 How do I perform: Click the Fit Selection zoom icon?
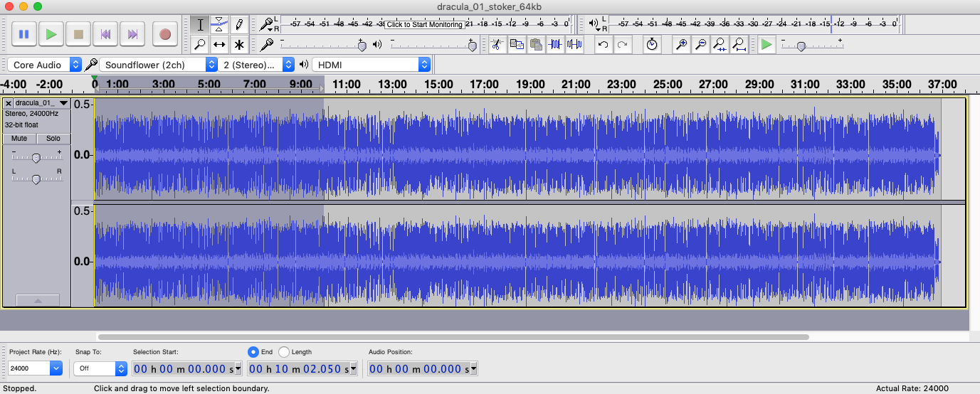coord(720,44)
